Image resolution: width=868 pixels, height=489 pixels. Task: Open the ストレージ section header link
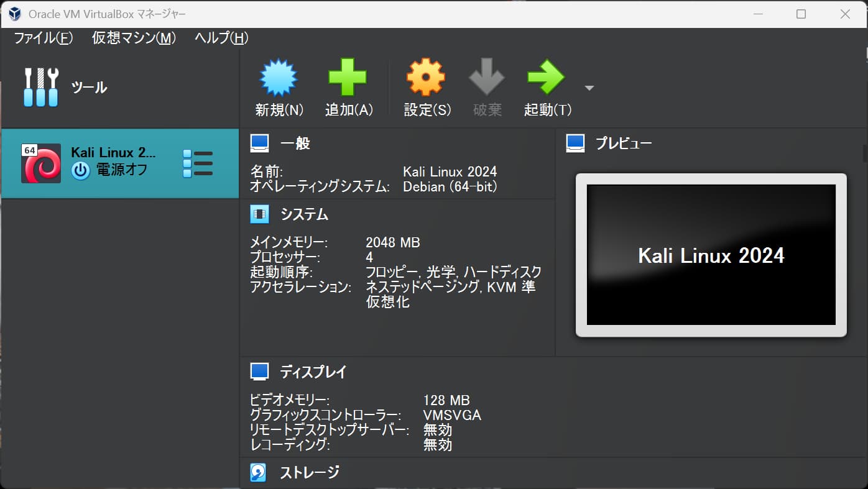pyautogui.click(x=310, y=472)
